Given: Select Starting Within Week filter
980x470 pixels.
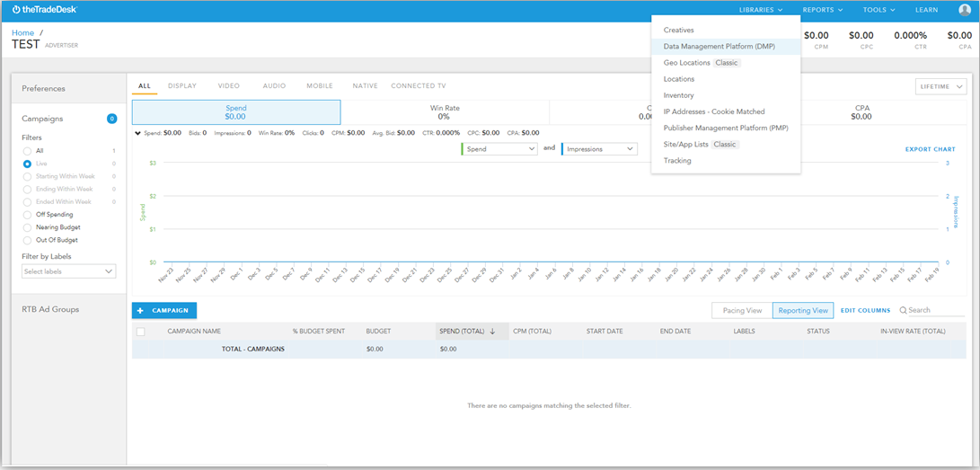Looking at the screenshot, I should coord(27,176).
